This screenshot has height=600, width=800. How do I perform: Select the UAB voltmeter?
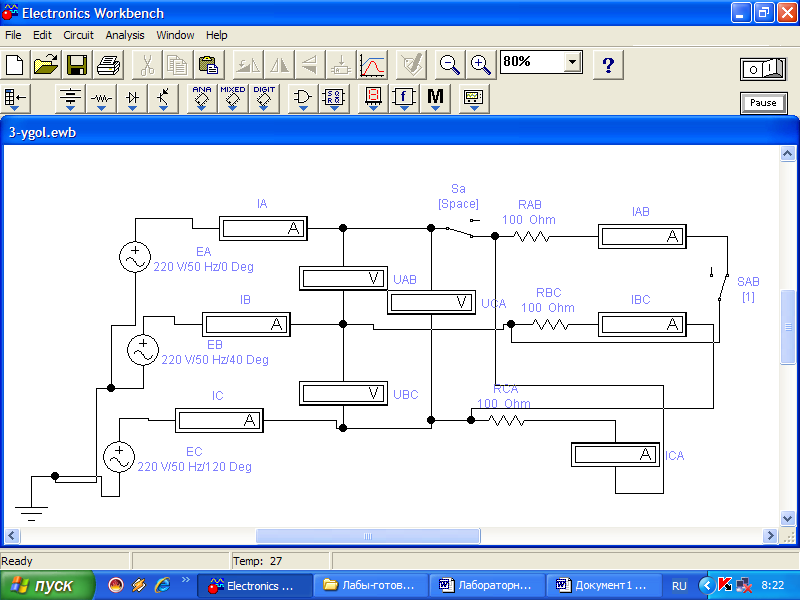coord(343,278)
